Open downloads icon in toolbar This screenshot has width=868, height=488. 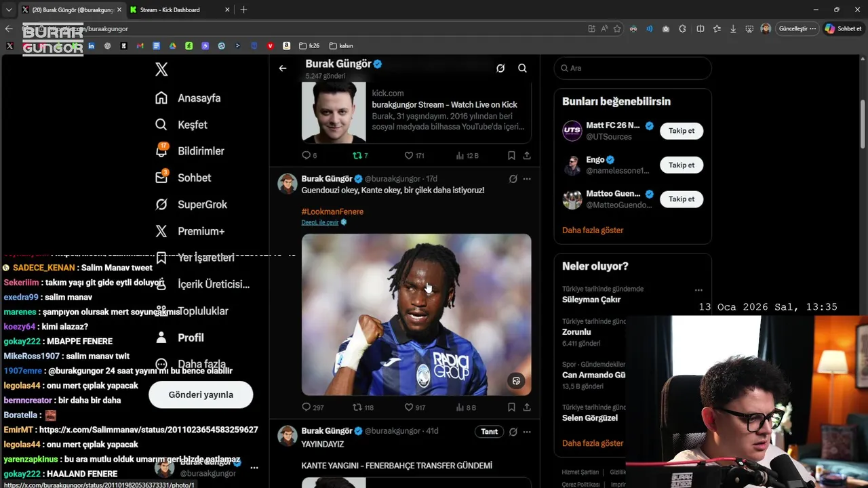pyautogui.click(x=733, y=28)
